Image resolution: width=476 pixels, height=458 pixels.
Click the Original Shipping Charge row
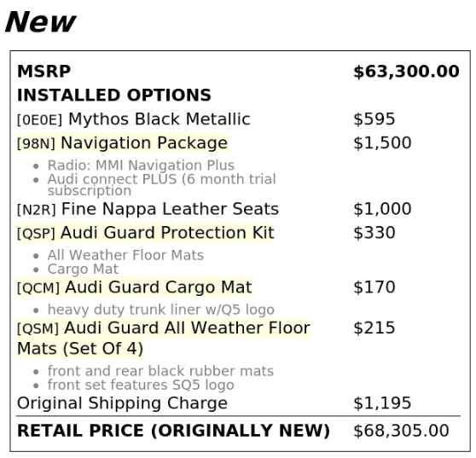238,403
